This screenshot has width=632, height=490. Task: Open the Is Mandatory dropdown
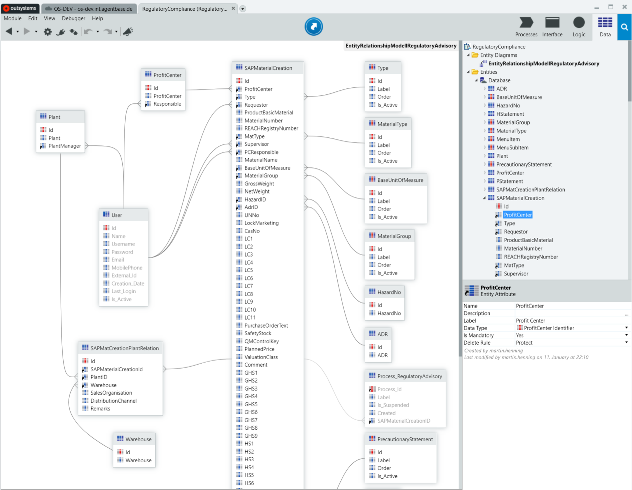(626, 334)
